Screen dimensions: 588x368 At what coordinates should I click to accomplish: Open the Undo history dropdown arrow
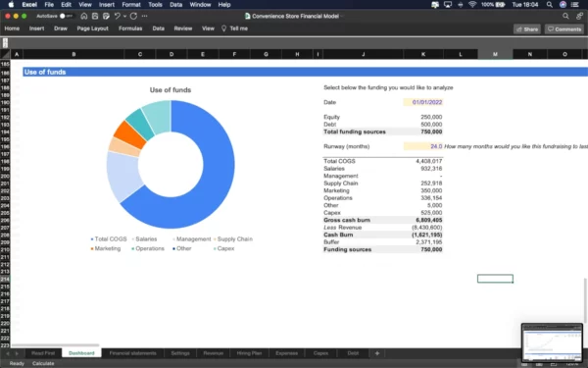[x=124, y=16]
